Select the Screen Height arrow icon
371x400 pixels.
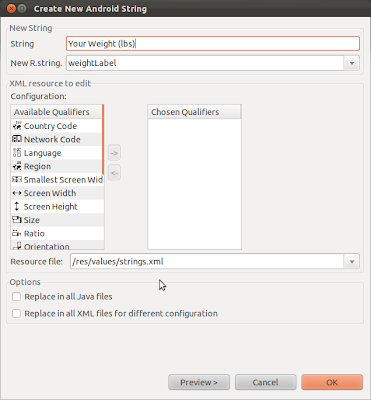click(x=17, y=206)
